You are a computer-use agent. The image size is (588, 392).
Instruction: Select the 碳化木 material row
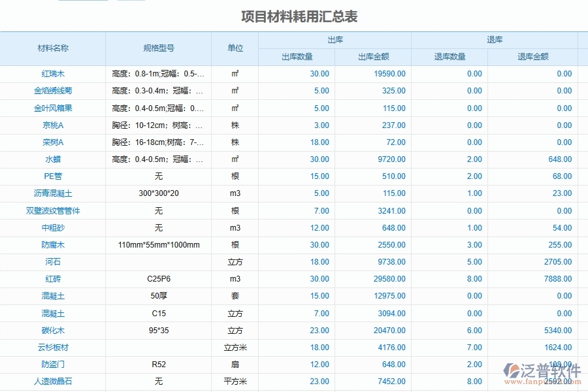coord(52,330)
